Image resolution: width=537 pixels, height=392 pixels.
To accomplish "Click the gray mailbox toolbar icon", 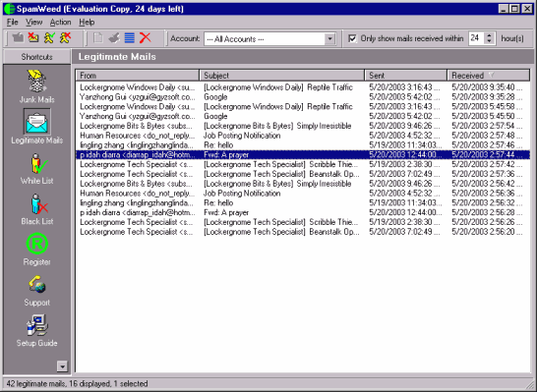I will pyautogui.click(x=18, y=37).
